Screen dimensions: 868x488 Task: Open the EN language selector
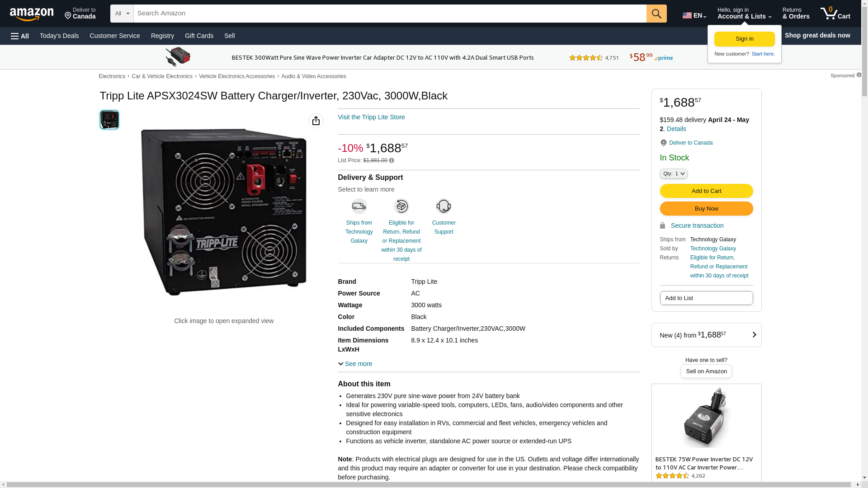pos(694,15)
